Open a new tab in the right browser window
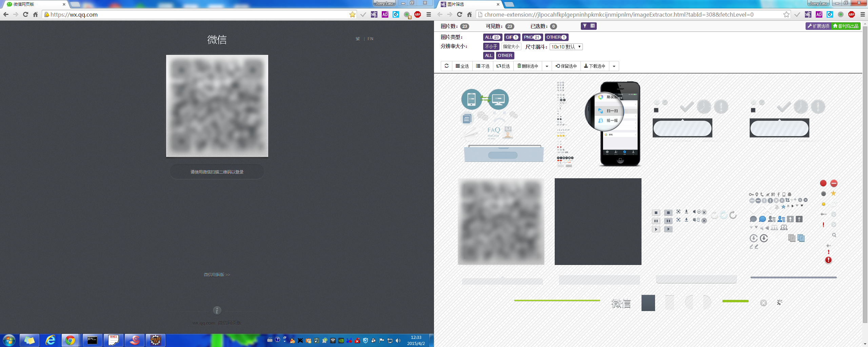868x347 pixels. [x=509, y=4]
